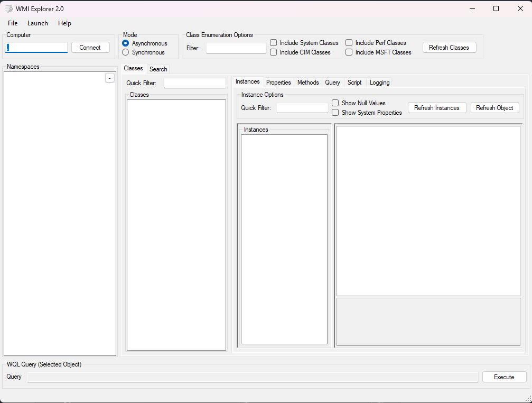Enable Include MSFT Classes checkbox
532x403 pixels.
349,52
